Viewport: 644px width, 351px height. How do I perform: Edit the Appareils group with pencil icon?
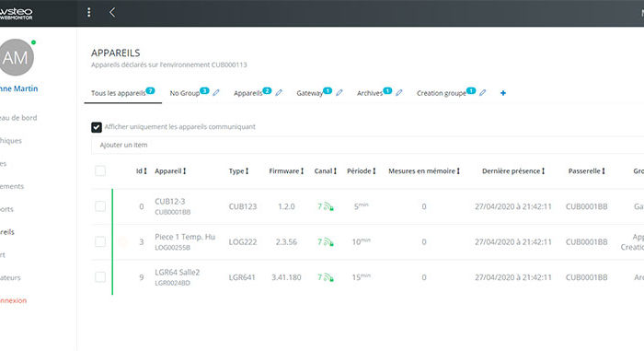point(279,92)
